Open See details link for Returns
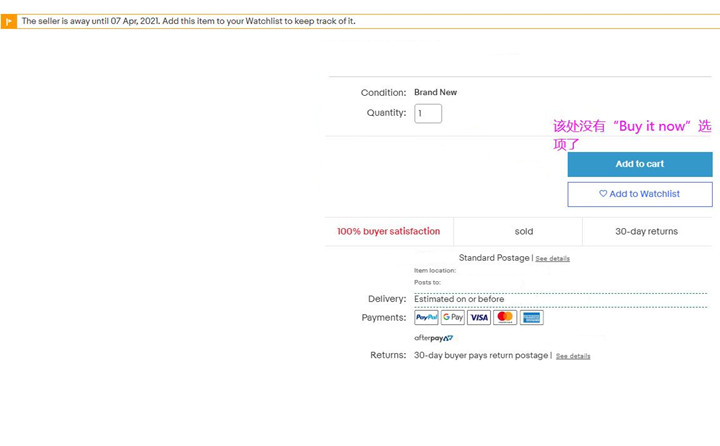The image size is (720, 446). coord(573,356)
